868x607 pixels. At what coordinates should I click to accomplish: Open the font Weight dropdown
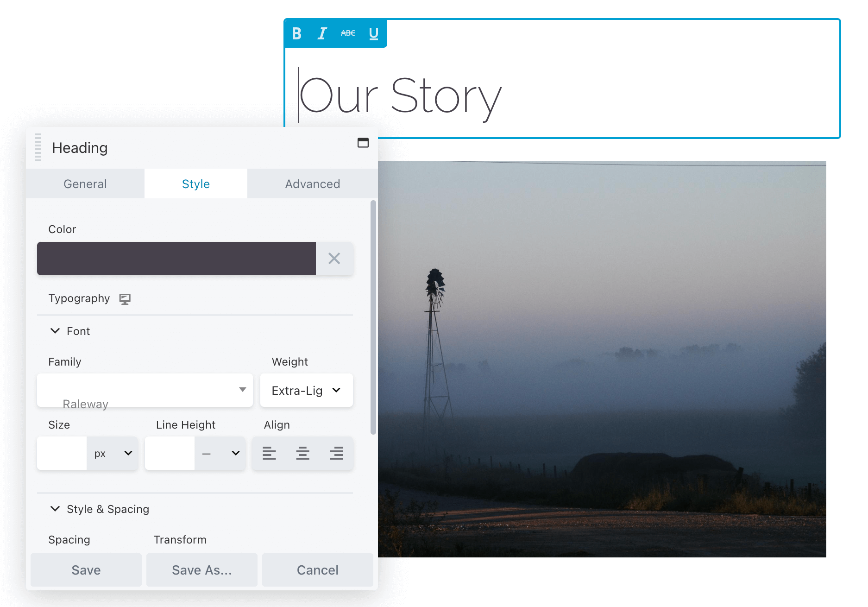[306, 390]
